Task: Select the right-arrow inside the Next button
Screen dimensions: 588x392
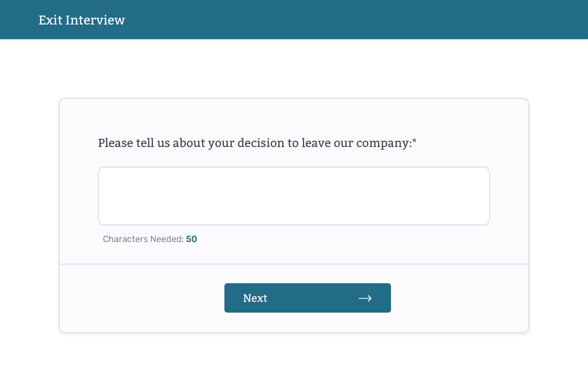Action: point(365,298)
